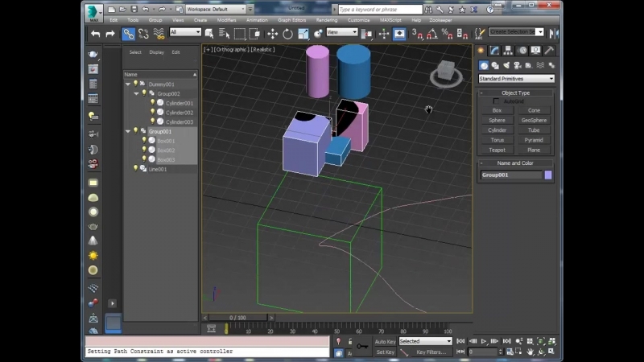Enable the AutoGrid checkbox
Image resolution: width=644 pixels, height=362 pixels.
496,101
